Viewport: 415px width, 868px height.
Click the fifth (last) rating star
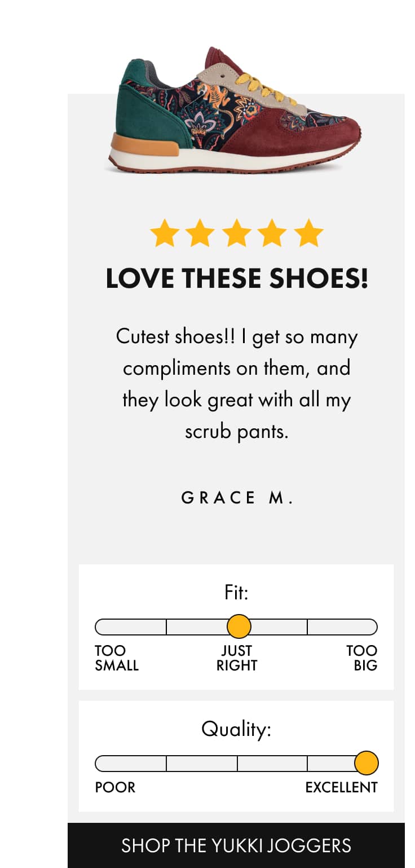[309, 234]
